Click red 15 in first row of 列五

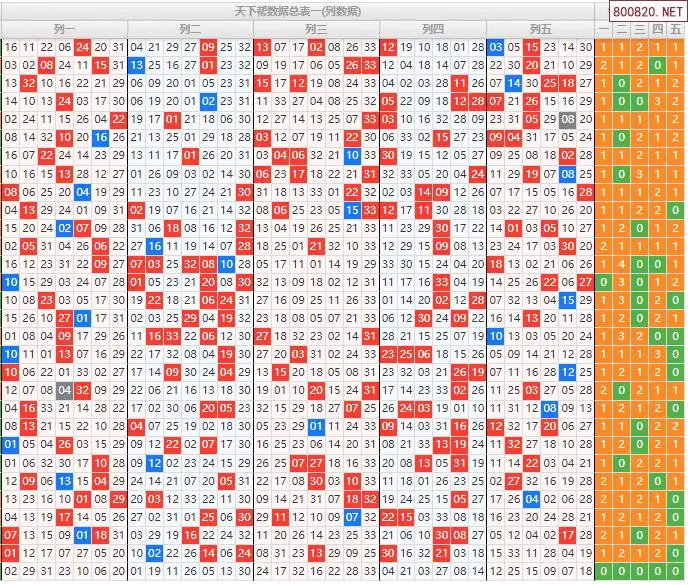click(532, 47)
